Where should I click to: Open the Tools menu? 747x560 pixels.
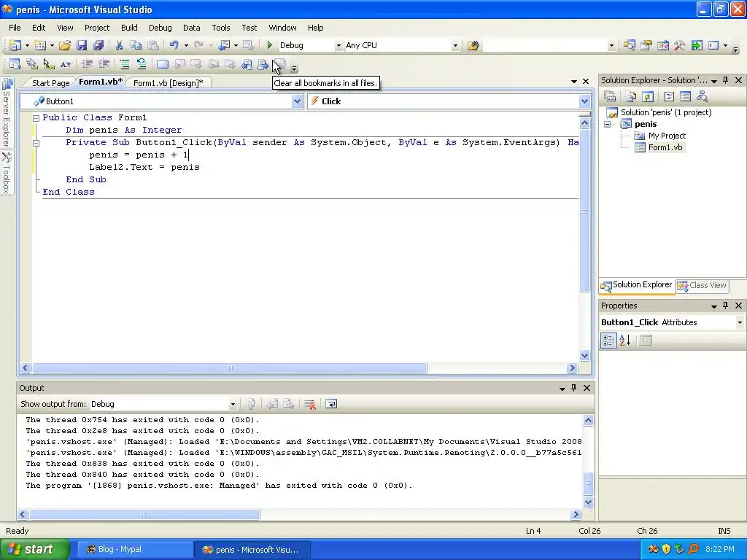221,28
